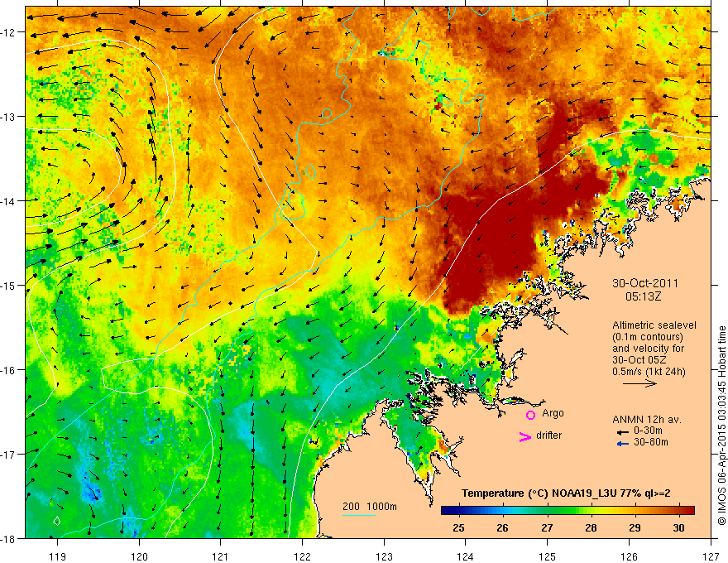
Task: Click the longitude axis label 122
Action: (x=302, y=556)
